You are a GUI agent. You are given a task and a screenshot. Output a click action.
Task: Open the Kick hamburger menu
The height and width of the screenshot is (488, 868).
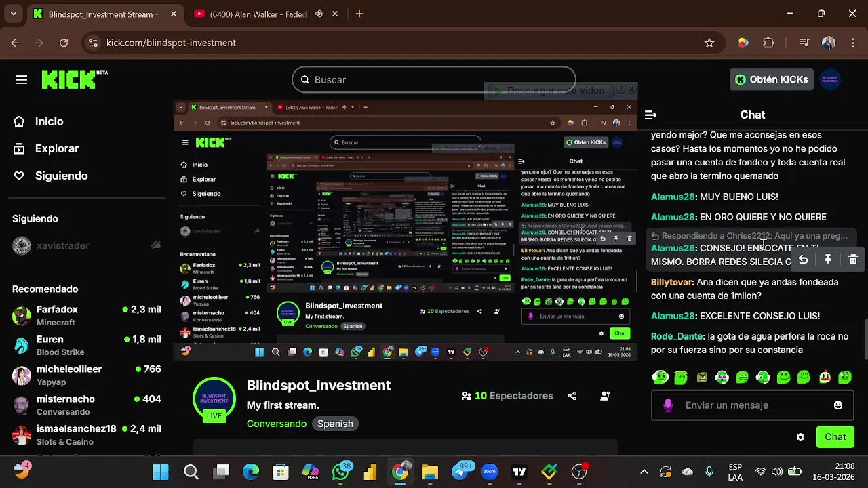coord(22,80)
